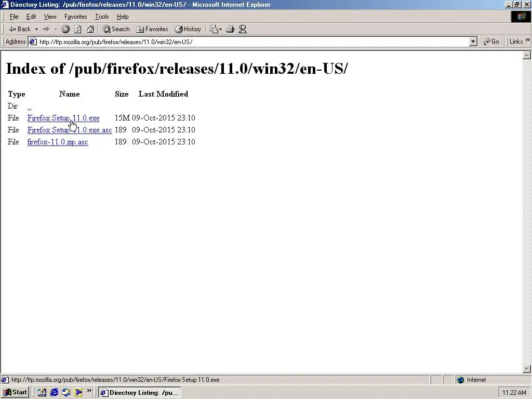Click the status bar URL text
The width and height of the screenshot is (532, 399).
(115, 380)
